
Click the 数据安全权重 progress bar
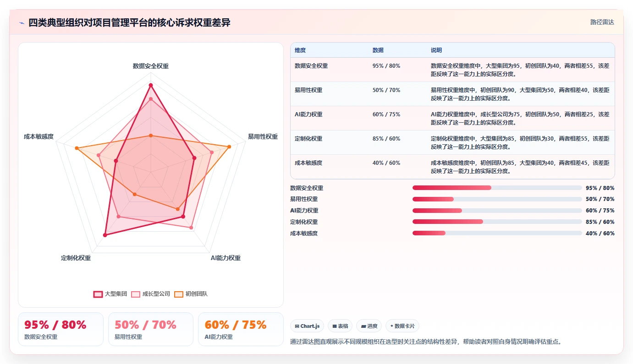click(497, 188)
